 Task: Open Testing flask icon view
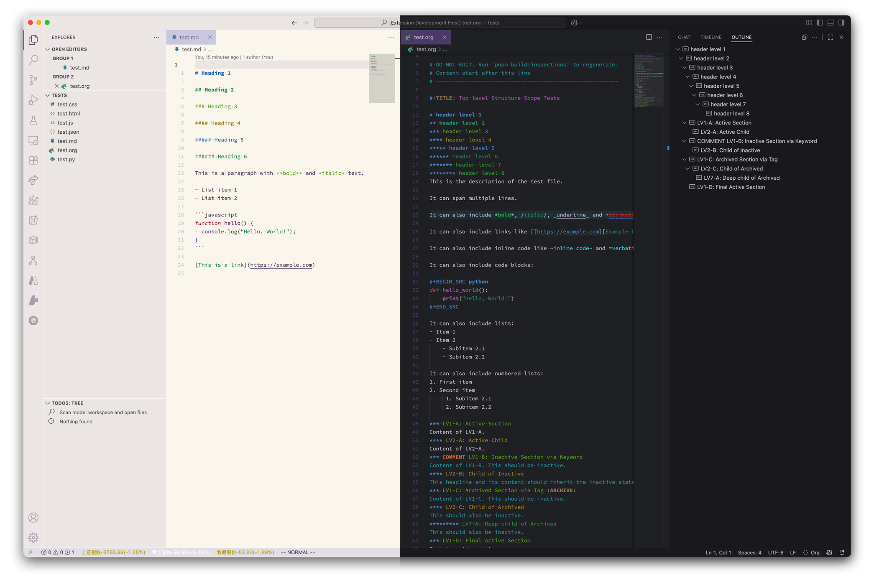pyautogui.click(x=33, y=120)
